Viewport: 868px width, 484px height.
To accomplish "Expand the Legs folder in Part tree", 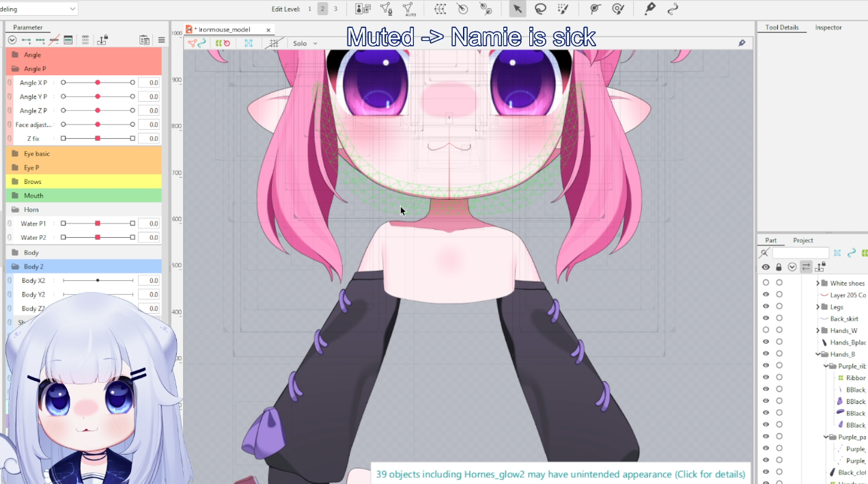I will tap(817, 307).
